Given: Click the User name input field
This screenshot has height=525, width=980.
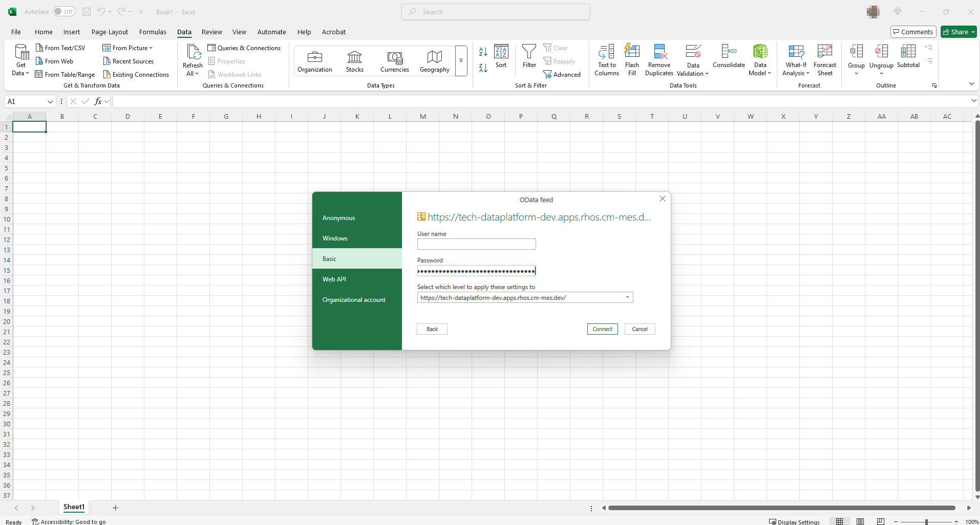Looking at the screenshot, I should (476, 245).
